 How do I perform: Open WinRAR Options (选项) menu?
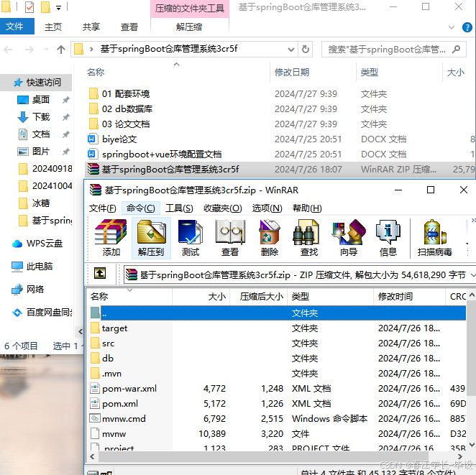[267, 208]
